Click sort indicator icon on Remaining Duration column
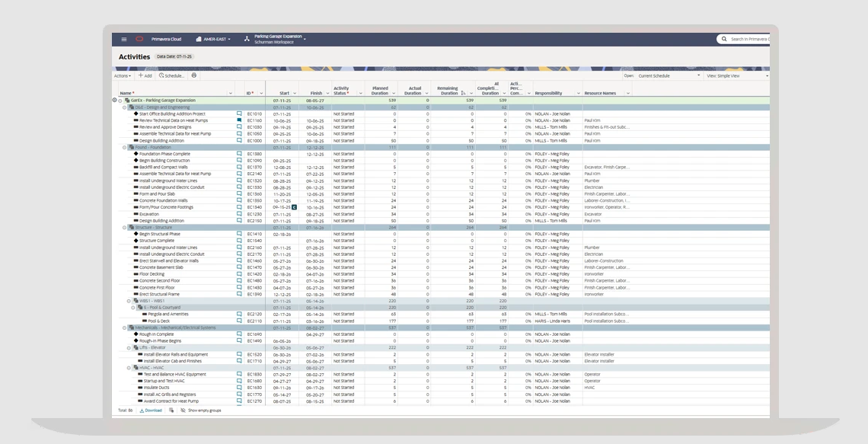The height and width of the screenshot is (444, 868). tap(463, 93)
